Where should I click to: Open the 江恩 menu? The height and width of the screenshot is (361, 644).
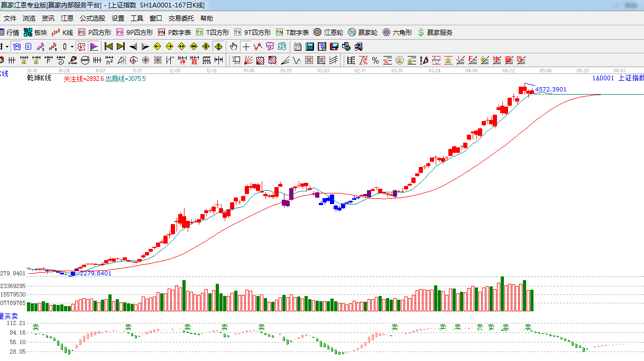[x=67, y=18]
